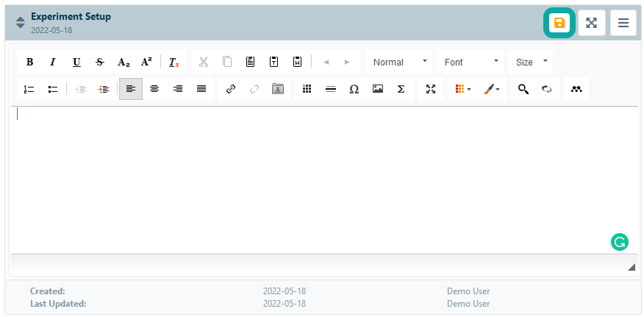Screen dimensions: 644x317
Task: Insert special character with Omega icon
Action: [354, 89]
